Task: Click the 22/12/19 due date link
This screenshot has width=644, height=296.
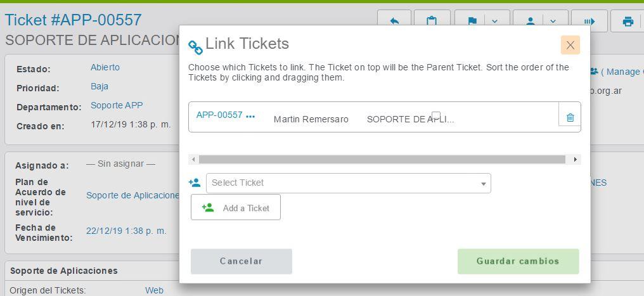Action: coord(126,231)
